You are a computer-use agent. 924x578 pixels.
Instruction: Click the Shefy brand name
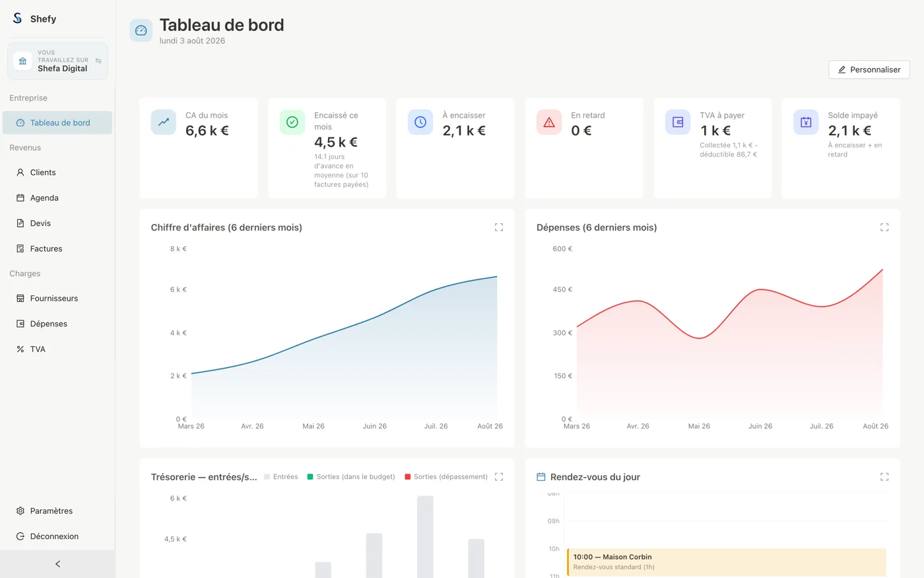click(x=43, y=19)
